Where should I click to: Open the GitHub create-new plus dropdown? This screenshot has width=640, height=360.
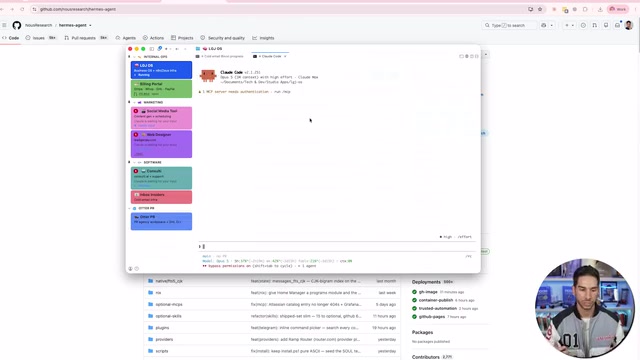pyautogui.click(x=569, y=25)
